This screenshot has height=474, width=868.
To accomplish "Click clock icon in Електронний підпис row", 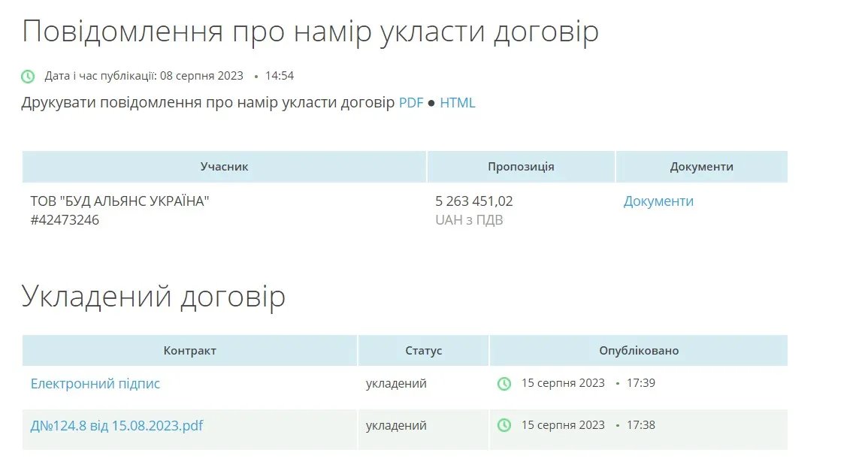I will point(504,384).
